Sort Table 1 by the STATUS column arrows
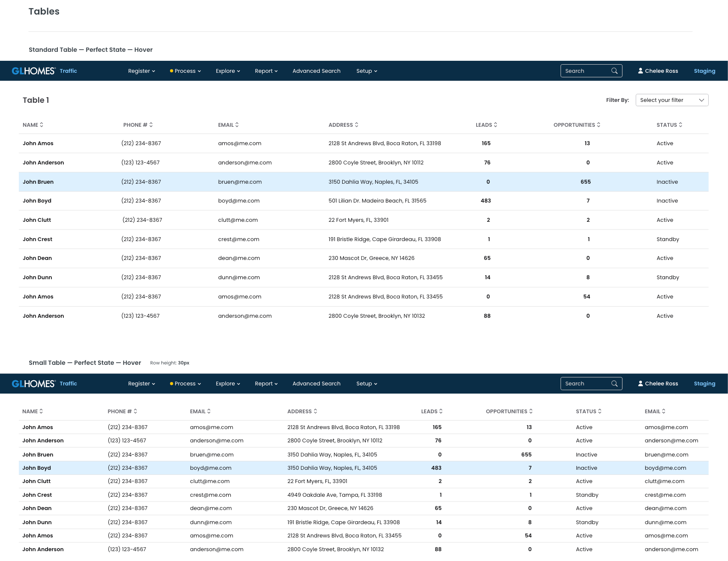 click(x=680, y=125)
